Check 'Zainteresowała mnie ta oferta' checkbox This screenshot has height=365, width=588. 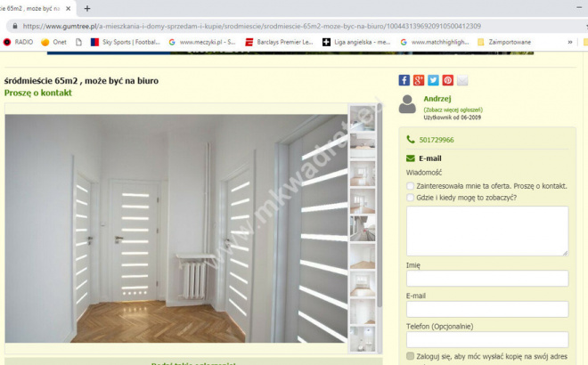point(410,186)
